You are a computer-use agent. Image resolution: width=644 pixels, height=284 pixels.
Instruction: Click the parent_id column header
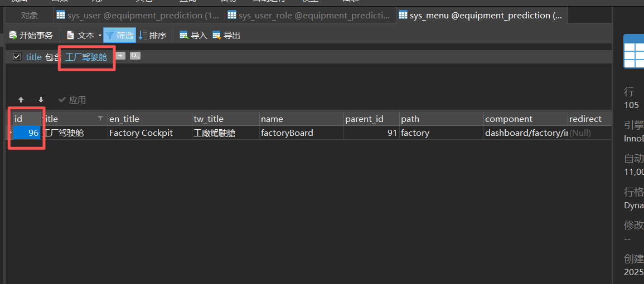371,119
